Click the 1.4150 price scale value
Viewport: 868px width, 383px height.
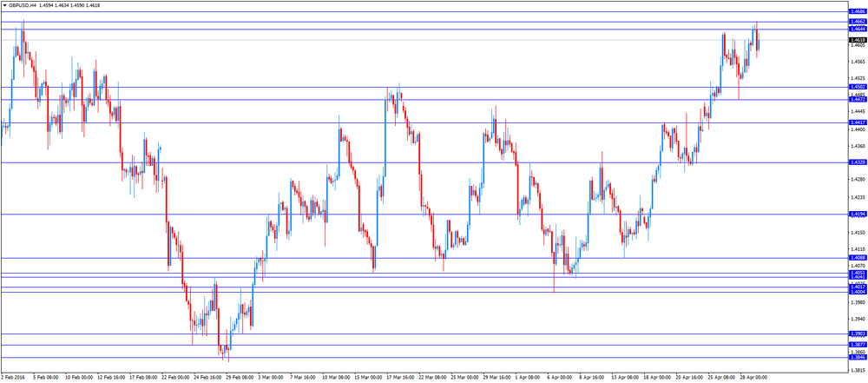[x=858, y=232]
